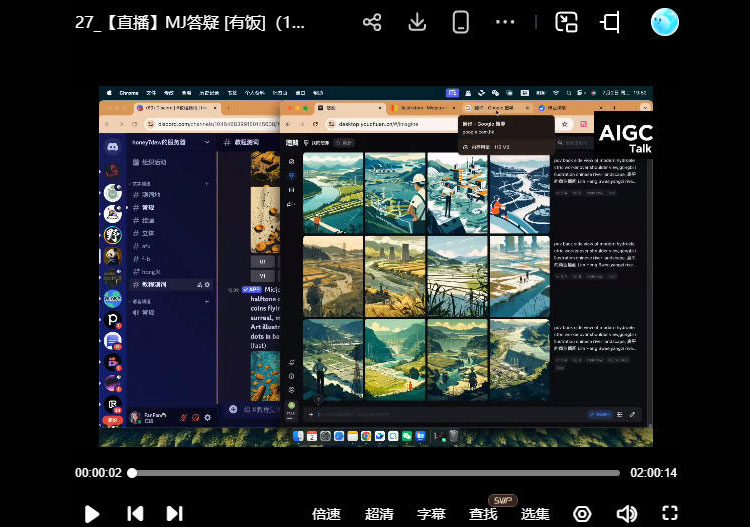Click the video frame in the player
750x527 pixels.
375,265
